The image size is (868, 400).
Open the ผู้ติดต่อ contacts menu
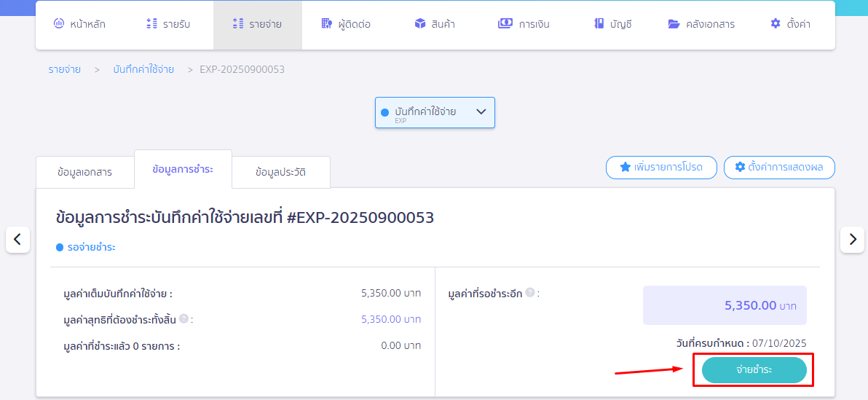click(346, 24)
